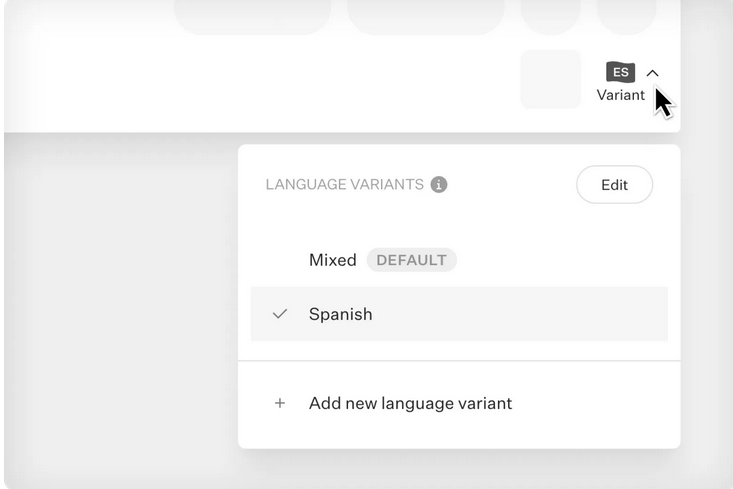Choose the Spanish variant text
733x489 pixels.
pos(340,314)
